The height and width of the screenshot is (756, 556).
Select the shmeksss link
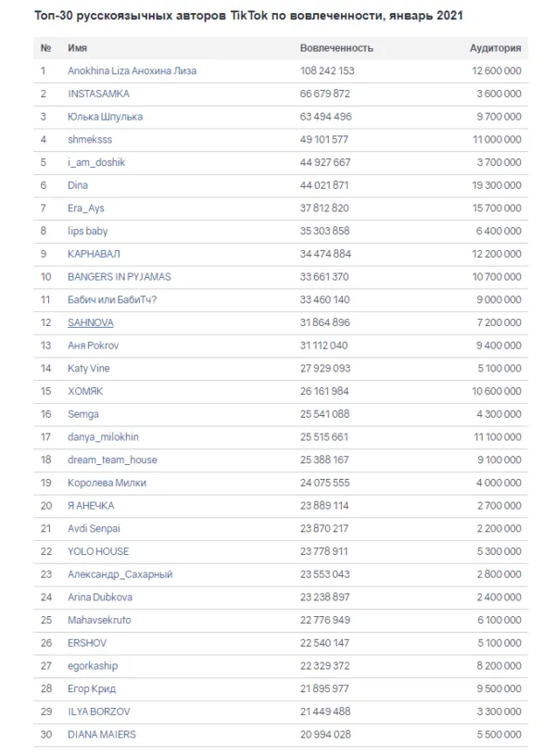pos(90,139)
